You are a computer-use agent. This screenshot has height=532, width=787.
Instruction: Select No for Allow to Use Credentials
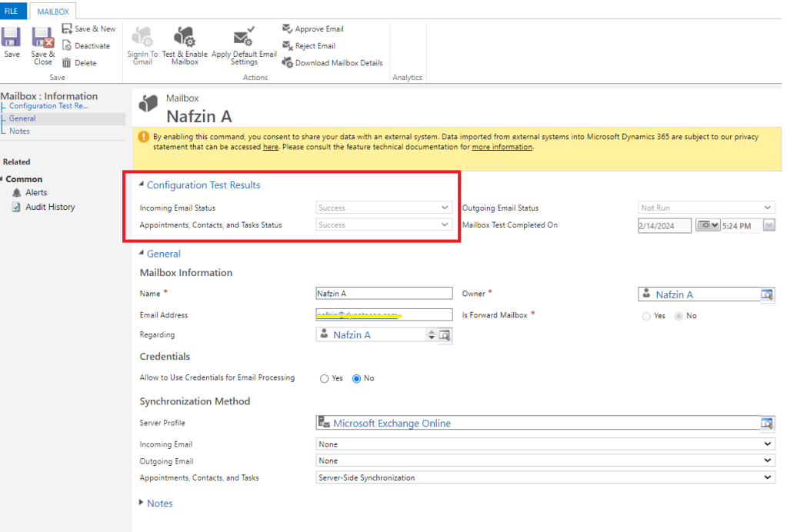click(356, 378)
